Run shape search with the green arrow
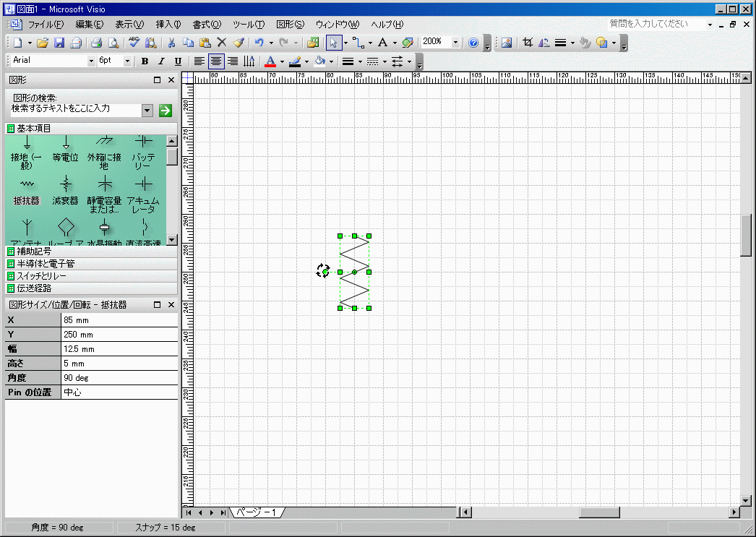Screen dimensions: 756x537 [x=166, y=110]
